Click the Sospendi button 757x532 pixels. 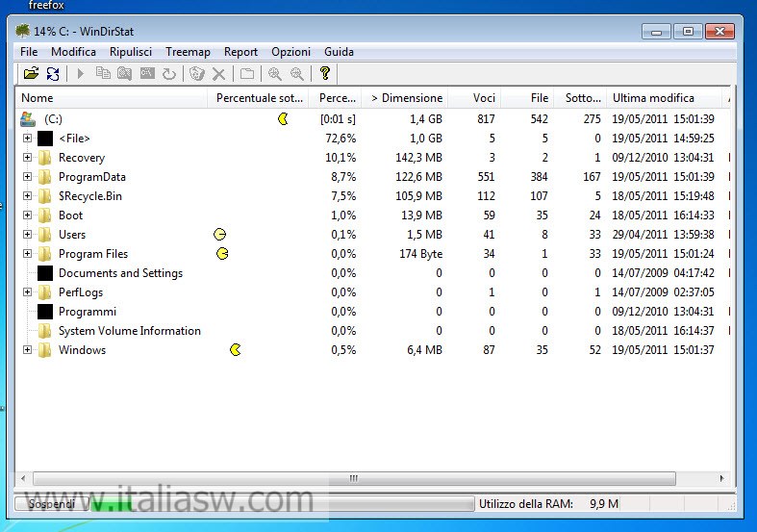tap(52, 504)
